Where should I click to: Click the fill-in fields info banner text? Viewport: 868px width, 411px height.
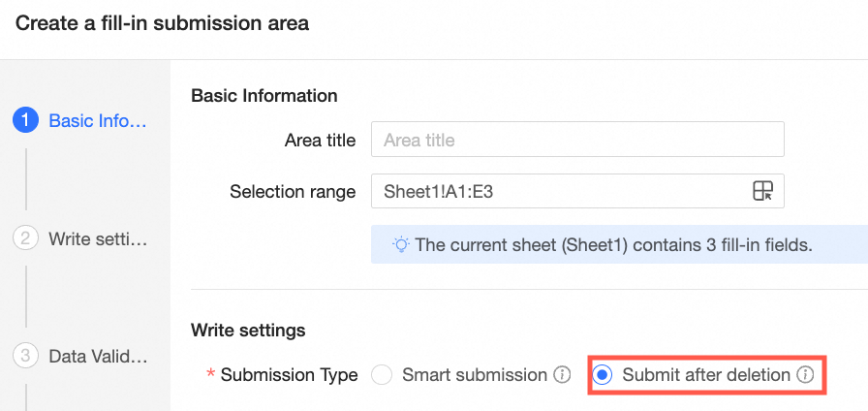click(x=613, y=245)
